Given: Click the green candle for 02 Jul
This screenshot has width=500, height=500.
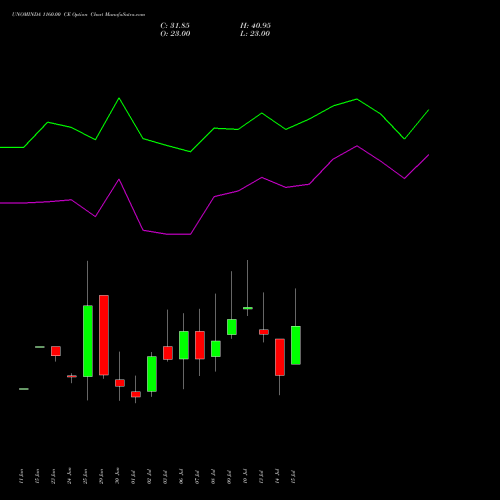Looking at the screenshot, I should (x=152, y=374).
